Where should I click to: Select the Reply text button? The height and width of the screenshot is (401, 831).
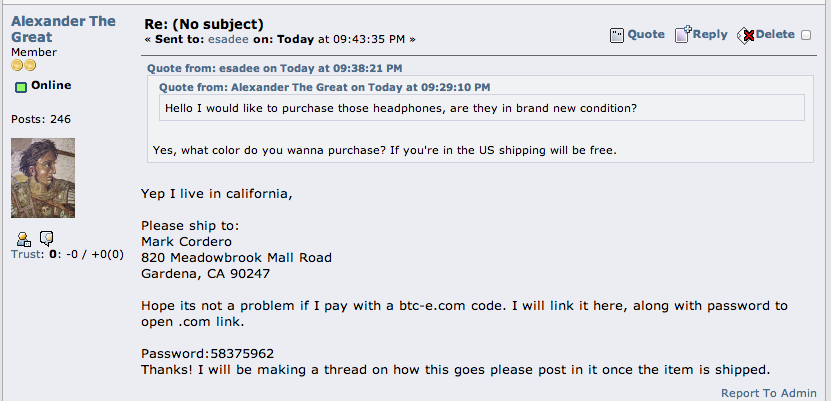click(x=710, y=34)
